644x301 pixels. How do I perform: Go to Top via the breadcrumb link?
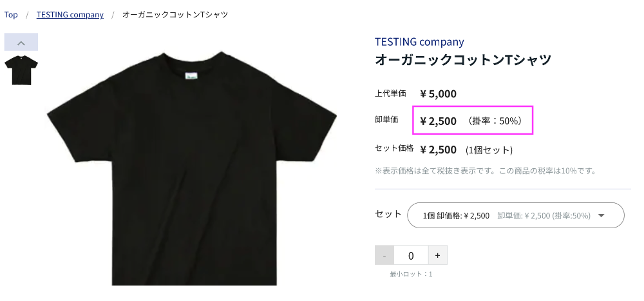pyautogui.click(x=11, y=15)
